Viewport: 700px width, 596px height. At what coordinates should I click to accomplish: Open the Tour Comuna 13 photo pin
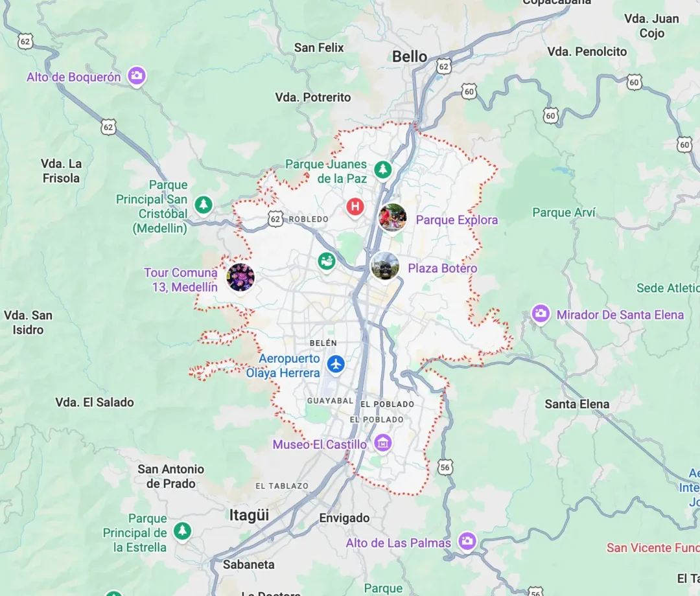(x=240, y=277)
